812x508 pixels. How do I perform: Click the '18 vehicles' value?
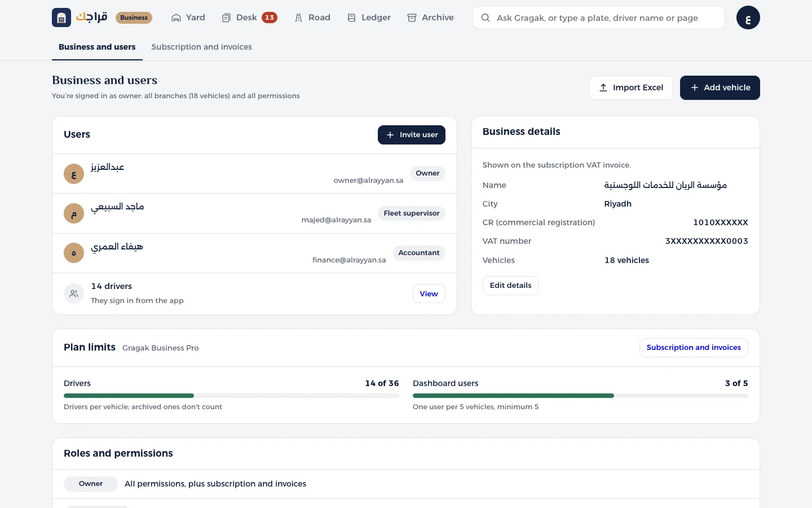(626, 260)
